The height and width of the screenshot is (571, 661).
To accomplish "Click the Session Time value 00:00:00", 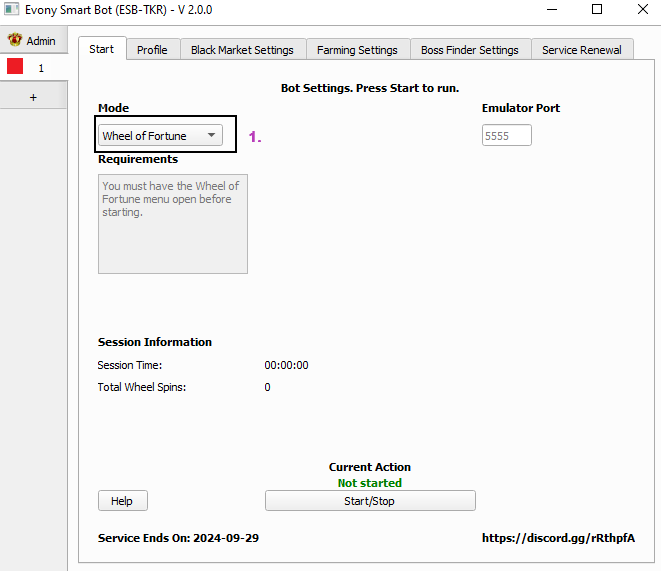I will (x=286, y=365).
